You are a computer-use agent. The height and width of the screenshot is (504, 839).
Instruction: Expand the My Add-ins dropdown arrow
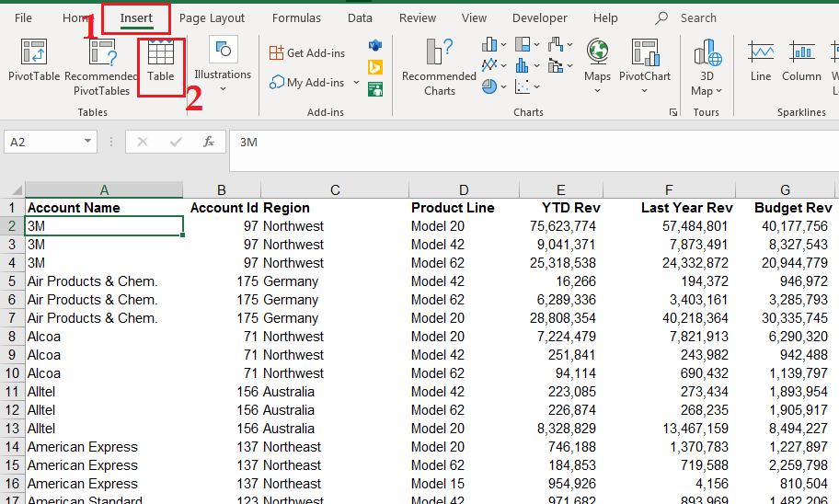356,83
